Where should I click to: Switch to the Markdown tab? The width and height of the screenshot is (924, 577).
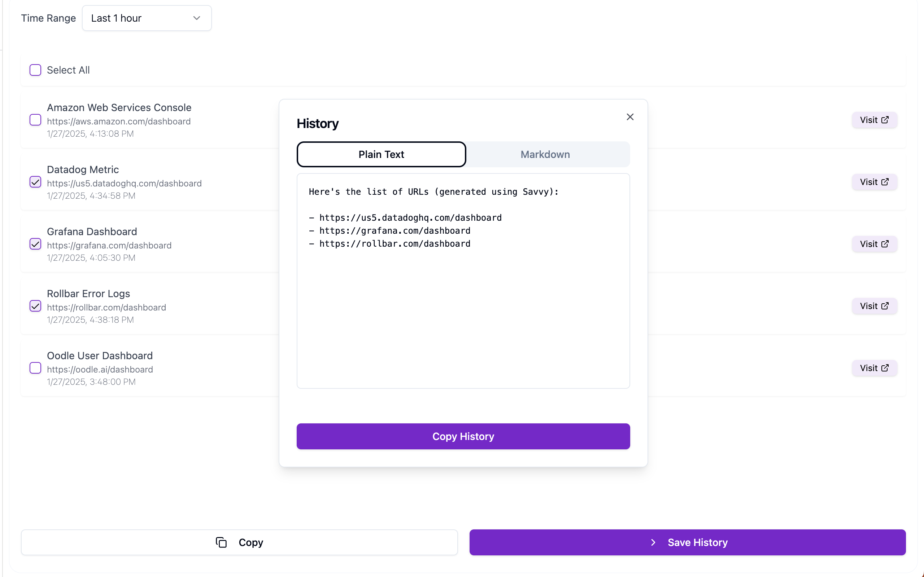(545, 154)
